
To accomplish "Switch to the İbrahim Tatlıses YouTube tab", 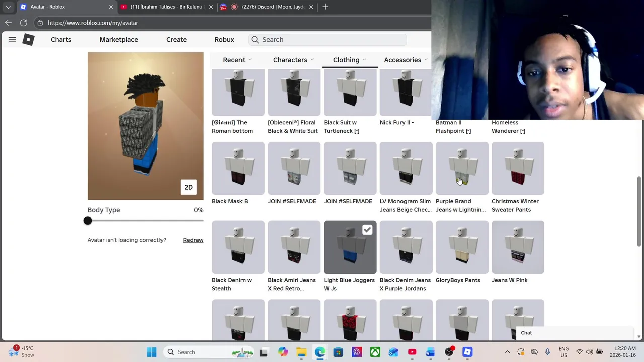I will [x=166, y=7].
